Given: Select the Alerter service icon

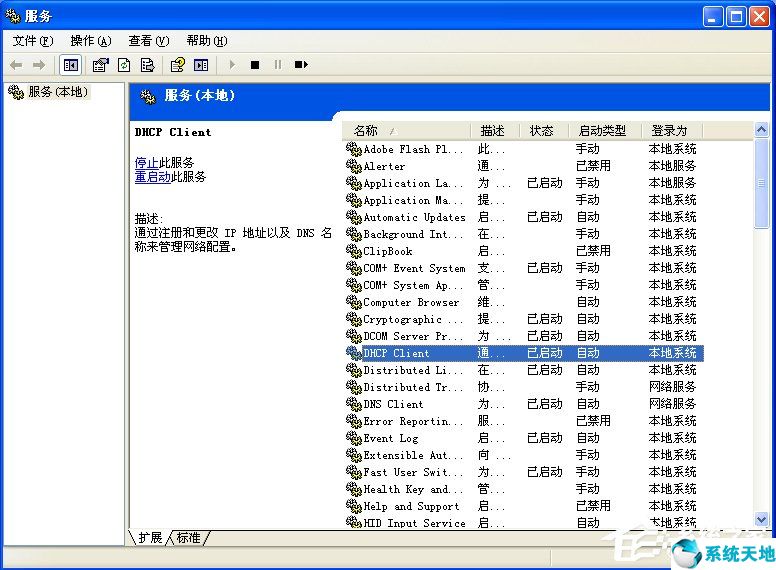Looking at the screenshot, I should coord(353,166).
